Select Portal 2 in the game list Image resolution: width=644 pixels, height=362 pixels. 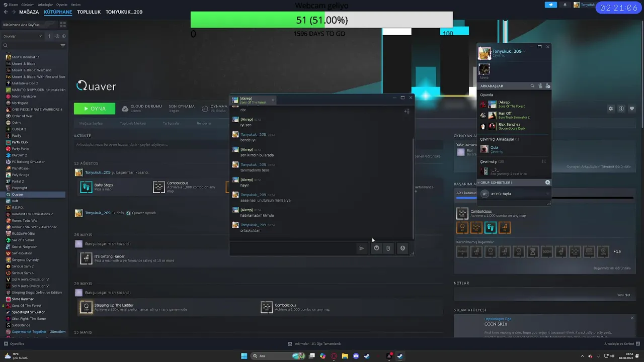(18, 182)
